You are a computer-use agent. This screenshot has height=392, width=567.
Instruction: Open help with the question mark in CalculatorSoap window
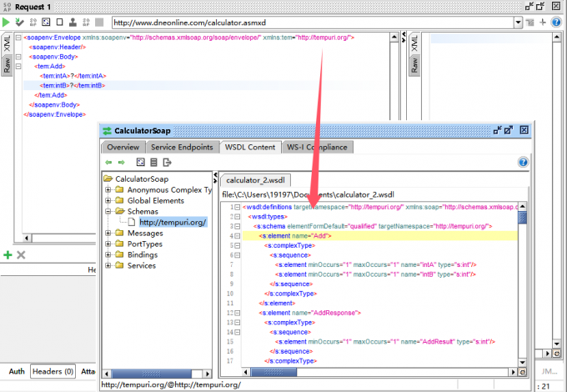523,162
